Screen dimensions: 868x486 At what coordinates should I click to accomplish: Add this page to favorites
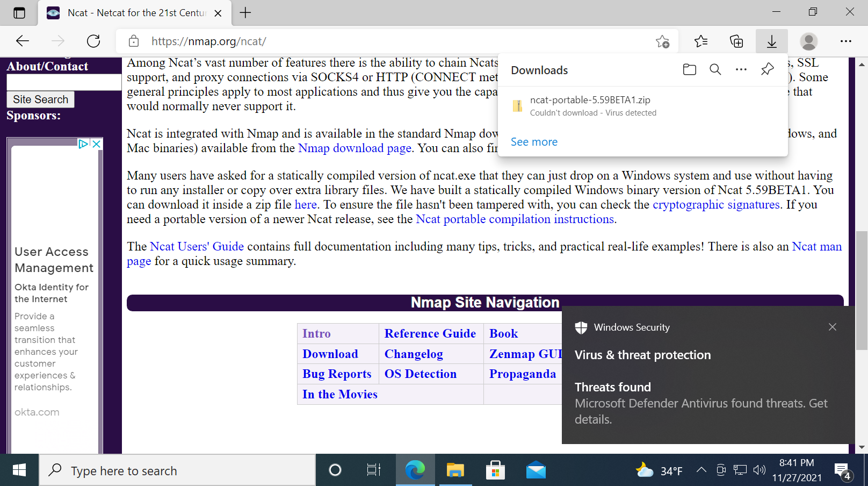662,41
